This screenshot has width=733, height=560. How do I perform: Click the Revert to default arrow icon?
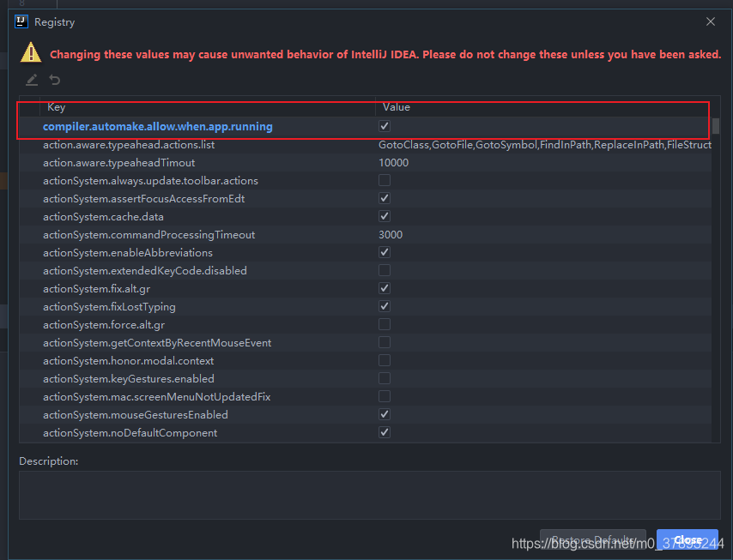pos(55,81)
